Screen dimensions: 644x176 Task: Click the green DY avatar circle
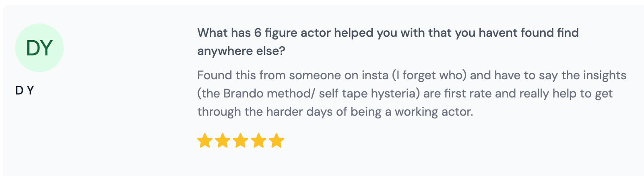pos(39,48)
